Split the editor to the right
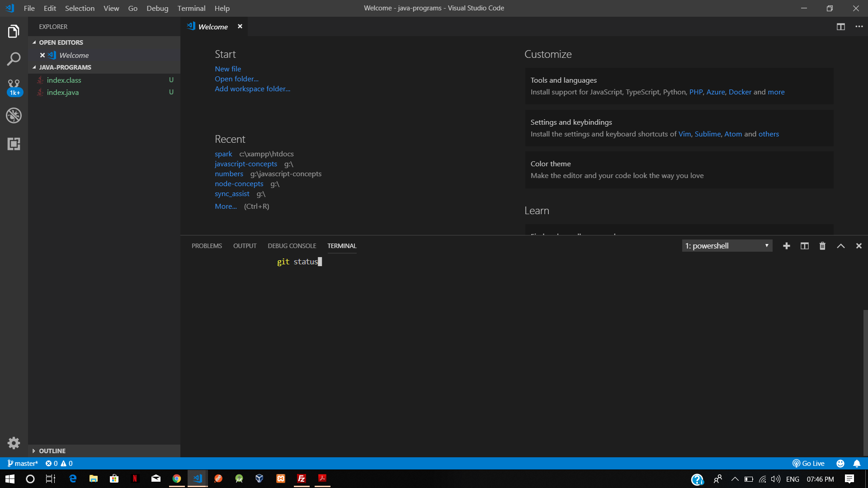This screenshot has height=488, width=868. pyautogui.click(x=840, y=27)
